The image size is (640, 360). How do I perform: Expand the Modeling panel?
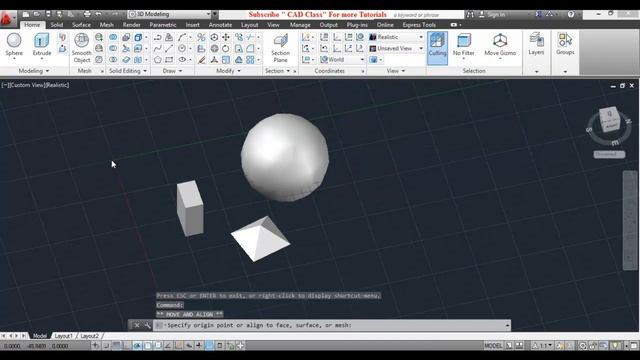[x=34, y=71]
